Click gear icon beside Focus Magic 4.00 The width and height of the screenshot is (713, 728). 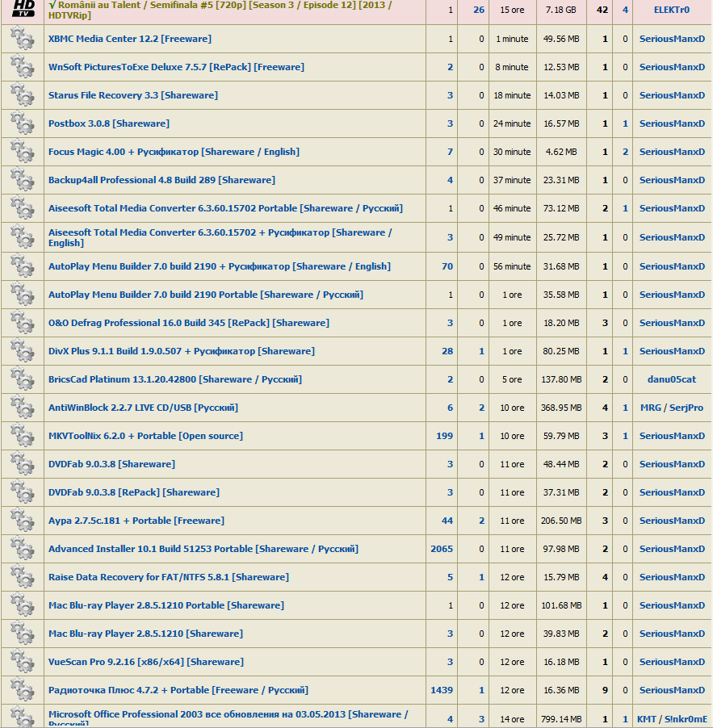pyautogui.click(x=23, y=152)
